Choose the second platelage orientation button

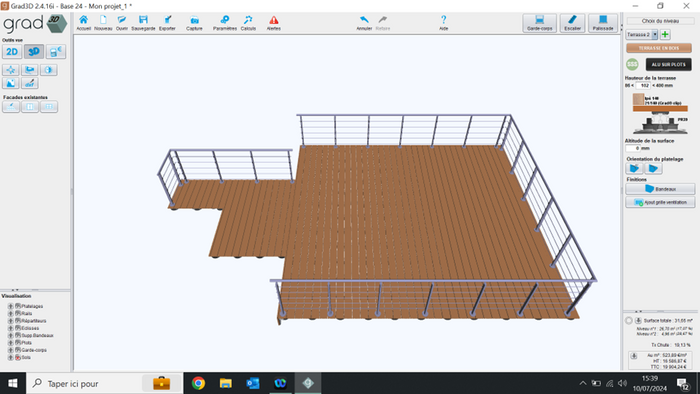point(653,169)
